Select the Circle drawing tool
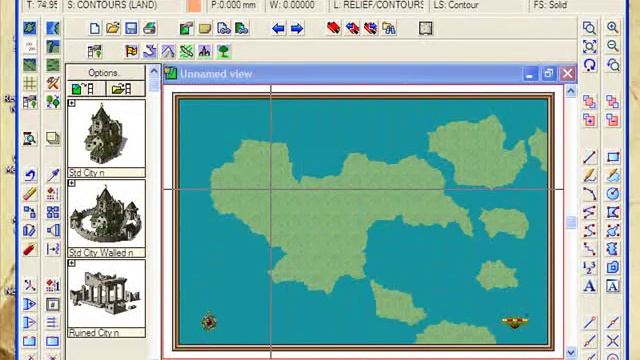This screenshot has width=640, height=360. coord(612,193)
